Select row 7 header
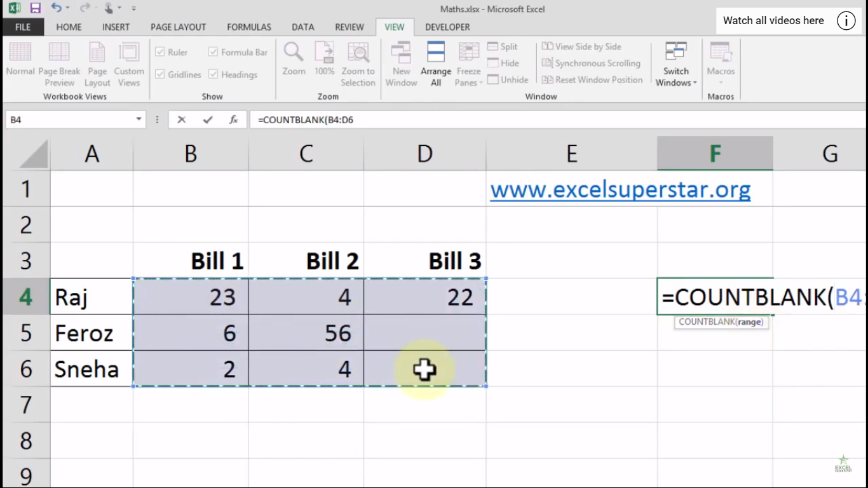This screenshot has height=488, width=868. (26, 404)
